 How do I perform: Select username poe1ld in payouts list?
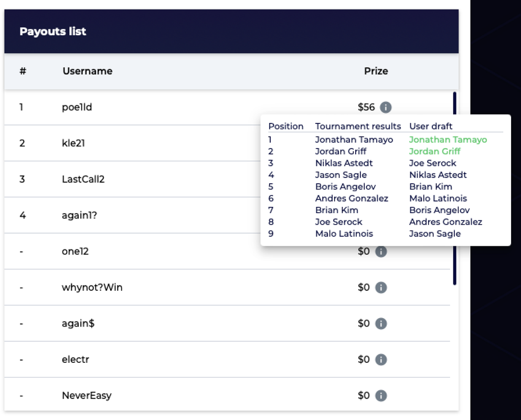coord(77,107)
